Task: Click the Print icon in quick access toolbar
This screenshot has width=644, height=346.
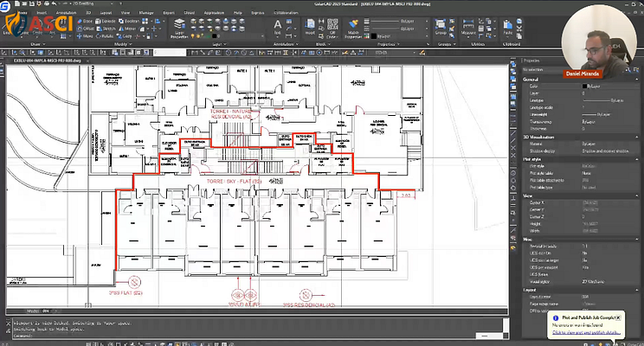Action: pos(47,3)
